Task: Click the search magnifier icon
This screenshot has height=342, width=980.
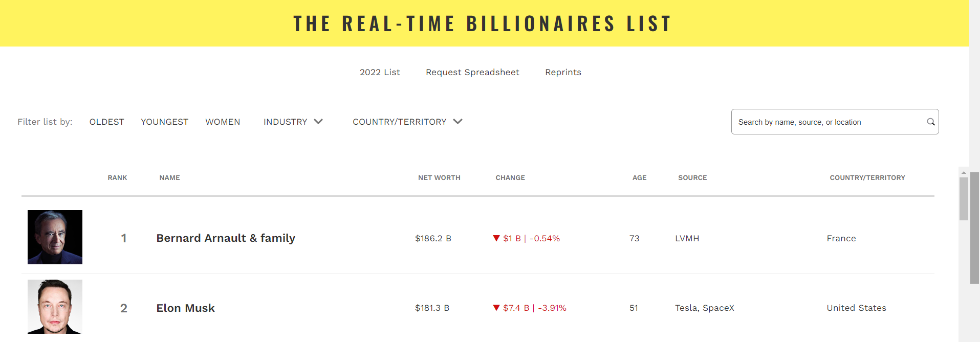Action: coord(930,122)
